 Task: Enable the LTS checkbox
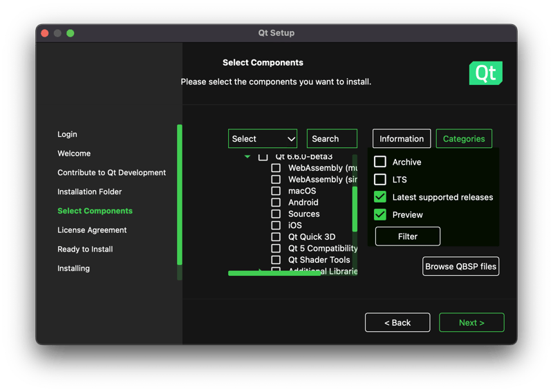tap(379, 179)
